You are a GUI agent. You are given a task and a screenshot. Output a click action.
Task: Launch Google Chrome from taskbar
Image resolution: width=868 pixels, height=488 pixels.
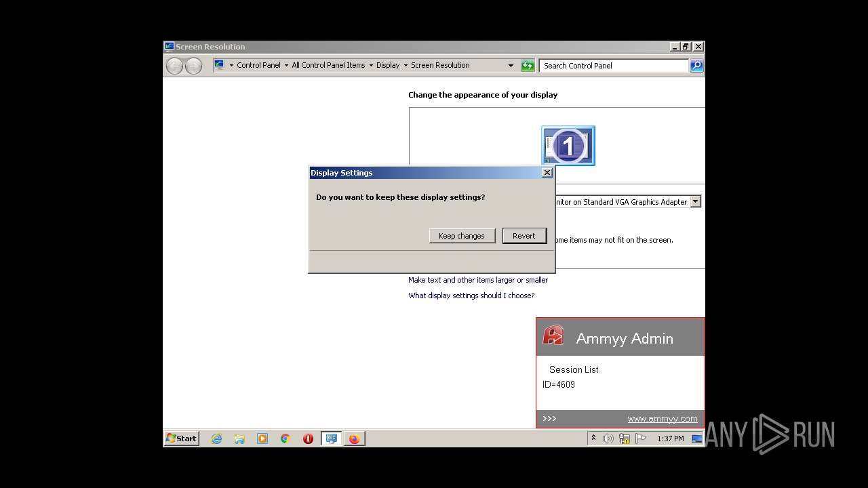pyautogui.click(x=285, y=439)
